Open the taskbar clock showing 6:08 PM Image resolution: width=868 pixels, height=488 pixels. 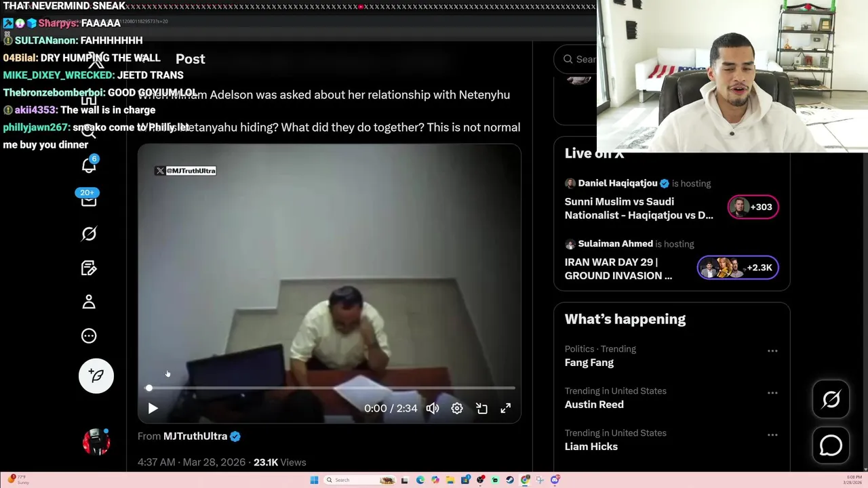pyautogui.click(x=852, y=480)
